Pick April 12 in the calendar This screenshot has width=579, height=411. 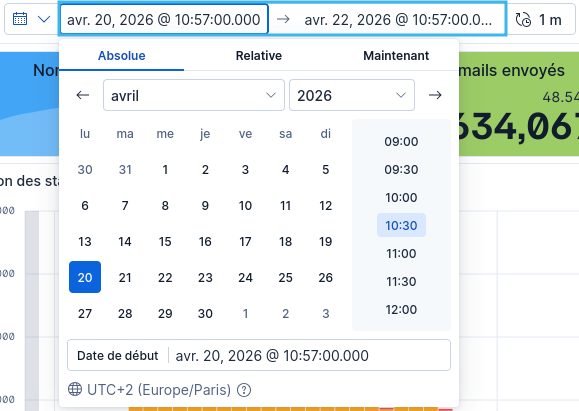325,205
